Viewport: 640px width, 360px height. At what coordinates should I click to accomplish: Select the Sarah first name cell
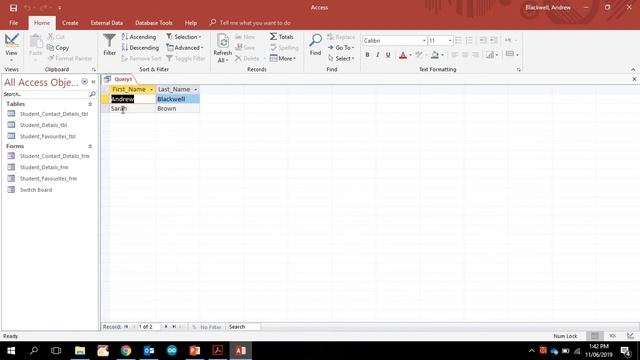133,109
